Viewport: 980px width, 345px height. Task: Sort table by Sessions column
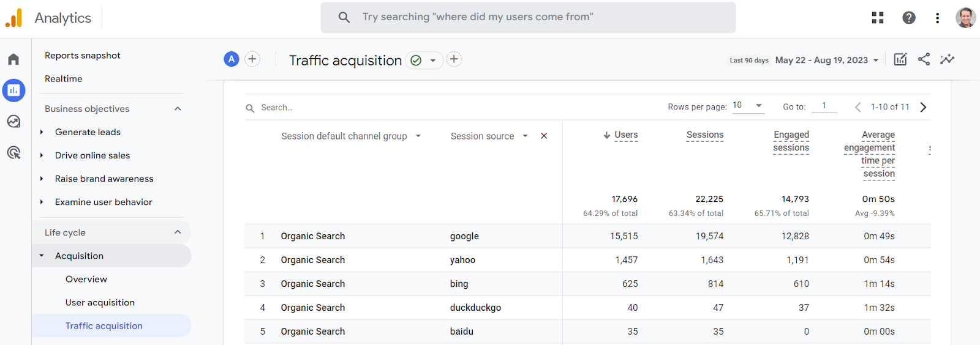[x=704, y=135]
